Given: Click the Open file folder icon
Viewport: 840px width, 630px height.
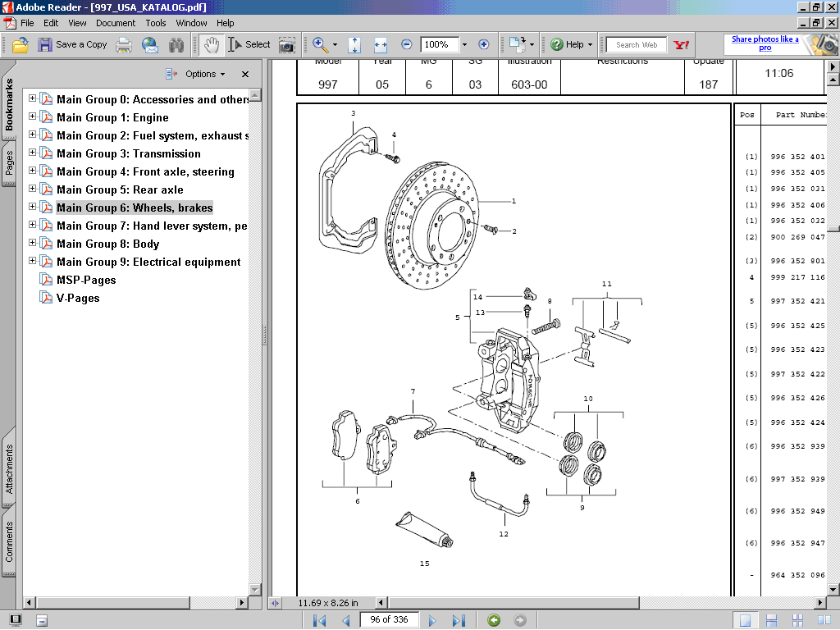Looking at the screenshot, I should click(20, 45).
